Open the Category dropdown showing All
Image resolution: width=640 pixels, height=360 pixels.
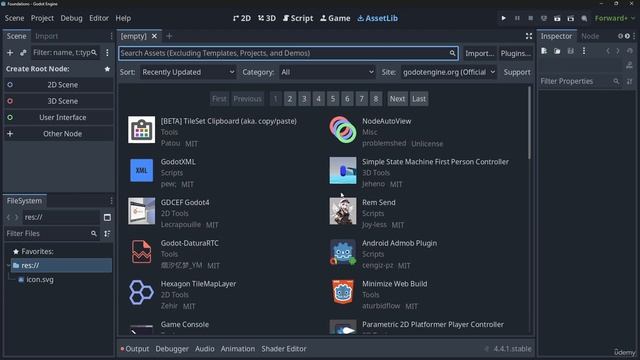tap(327, 72)
